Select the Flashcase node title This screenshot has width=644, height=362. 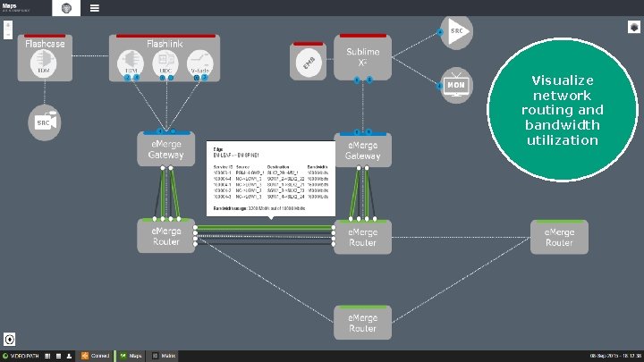pyautogui.click(x=45, y=44)
